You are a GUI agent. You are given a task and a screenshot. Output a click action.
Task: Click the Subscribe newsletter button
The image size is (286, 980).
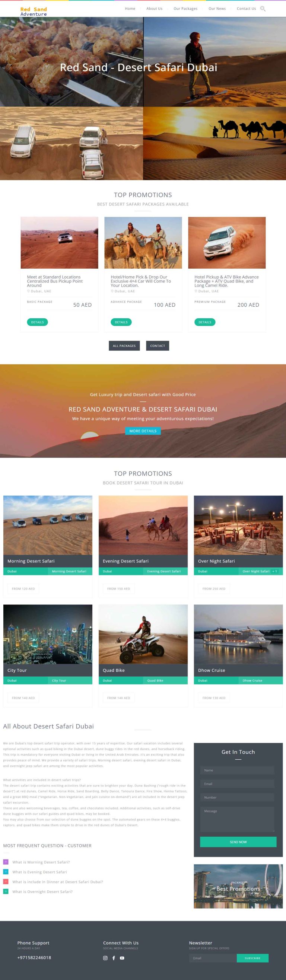pyautogui.click(x=252, y=958)
